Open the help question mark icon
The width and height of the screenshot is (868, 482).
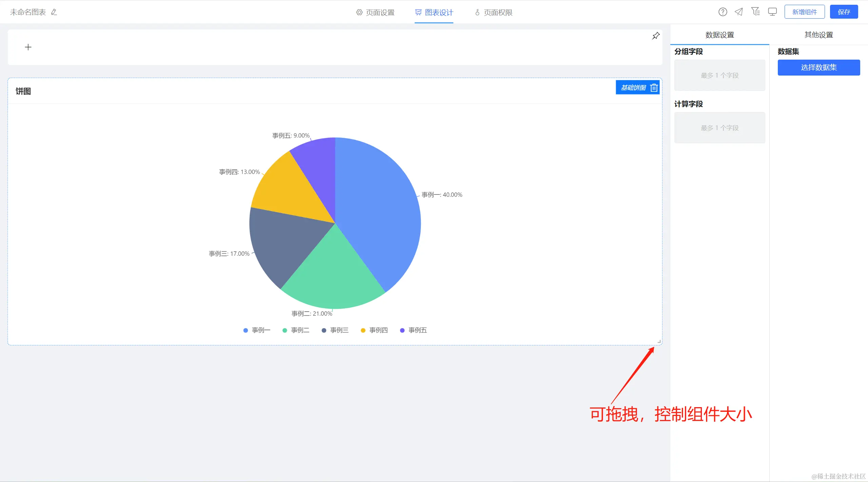pyautogui.click(x=723, y=12)
